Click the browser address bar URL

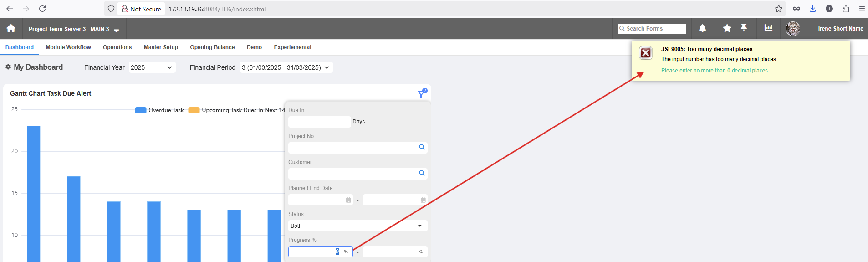point(217,9)
